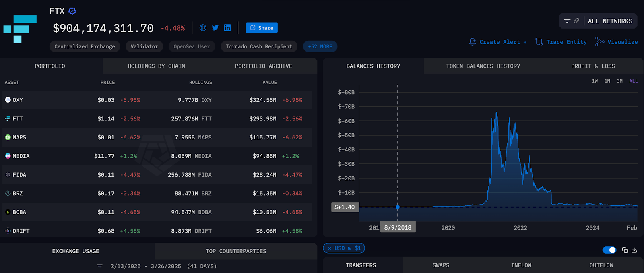
Task: Toggle the blue switch above the transfers table
Action: coord(609,250)
